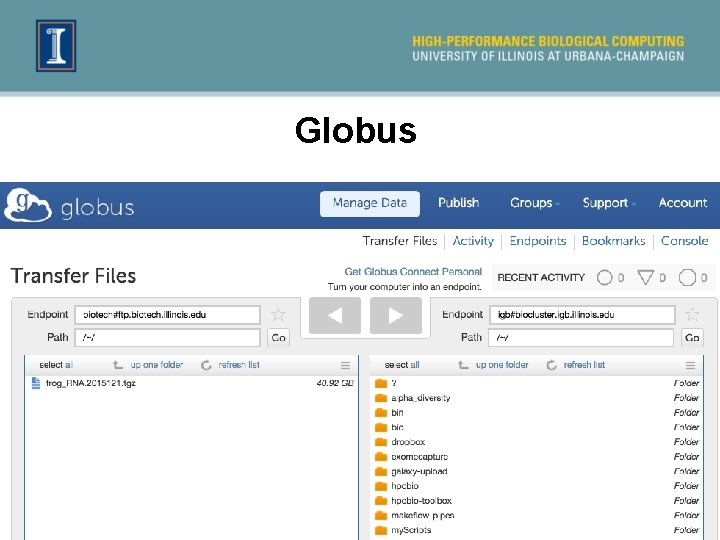Screen dimensions: 720x540
Task: Open the Groups dropdown menu
Action: tap(534, 203)
